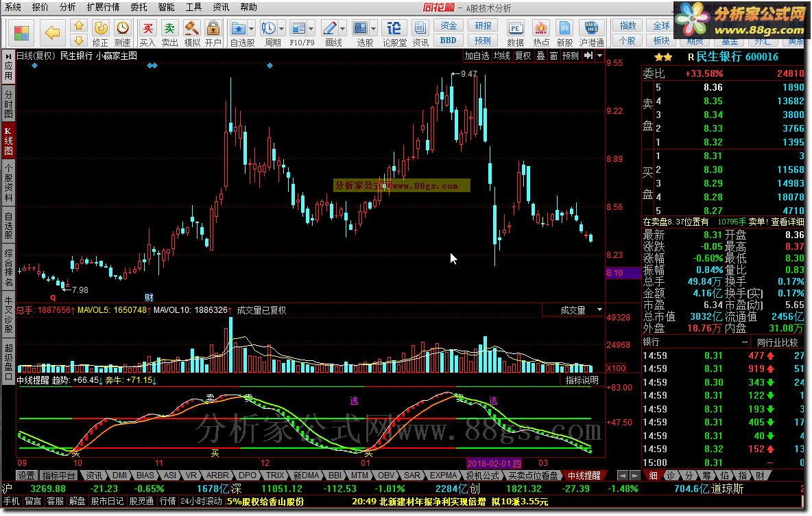Open the 资讯 document icon

click(420, 28)
